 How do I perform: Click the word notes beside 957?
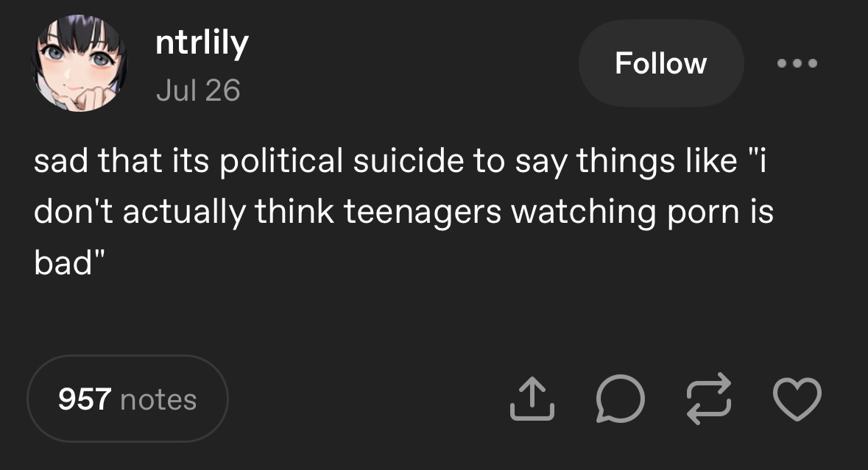pos(158,400)
